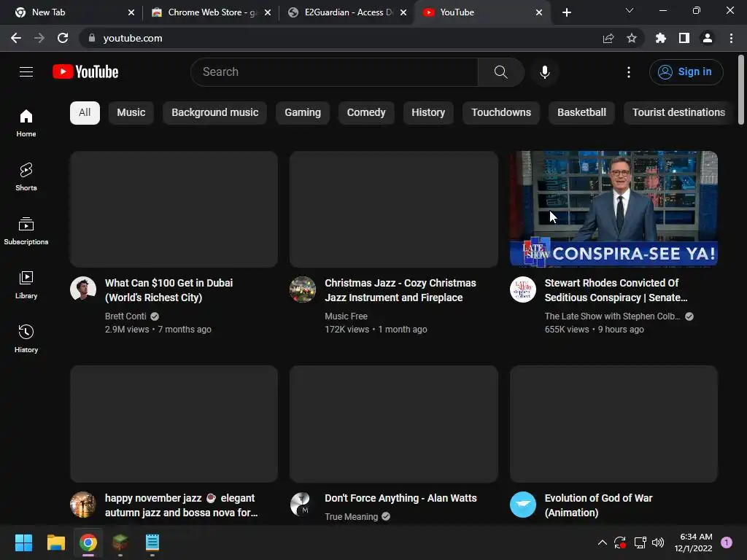This screenshot has height=560, width=747.
Task: Open File Explorer from taskbar
Action: (x=55, y=542)
